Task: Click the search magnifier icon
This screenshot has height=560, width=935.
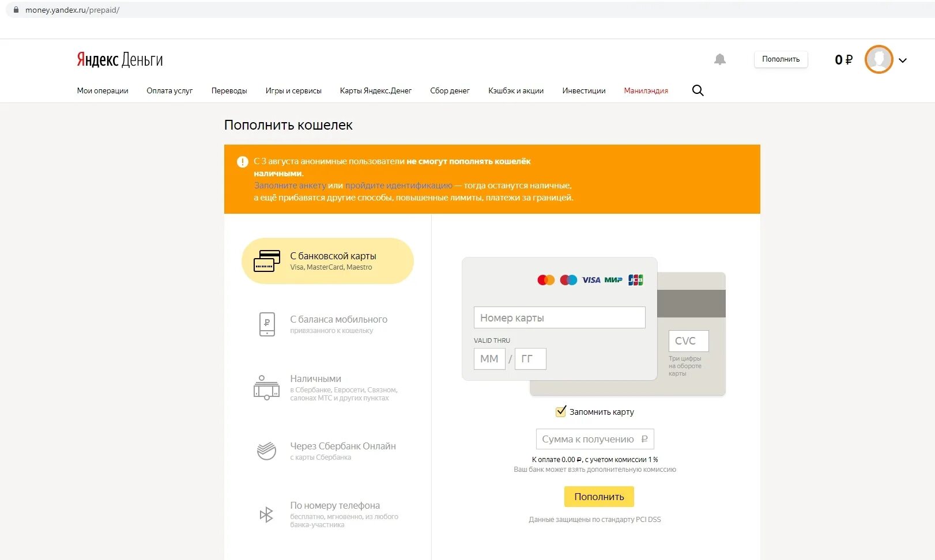Action: coord(698,90)
